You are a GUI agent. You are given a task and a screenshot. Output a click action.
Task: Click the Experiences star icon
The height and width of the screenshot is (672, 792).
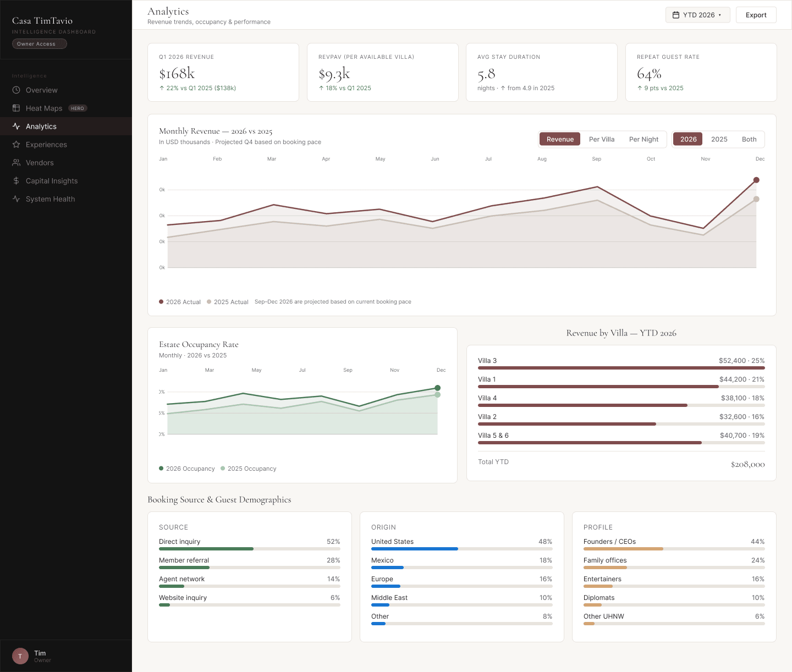[x=16, y=145]
